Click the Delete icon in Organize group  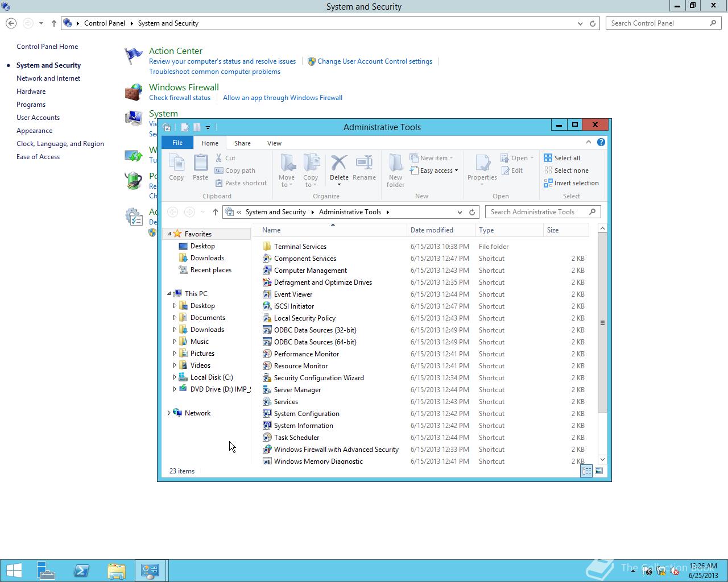pyautogui.click(x=339, y=163)
